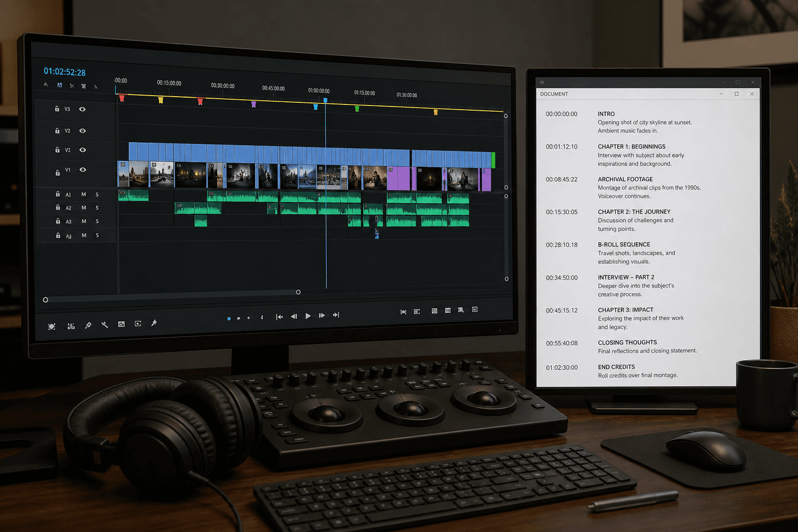Click timecode "00:08:45:22" in the Document window
Image resolution: width=798 pixels, height=532 pixels.
tap(562, 179)
